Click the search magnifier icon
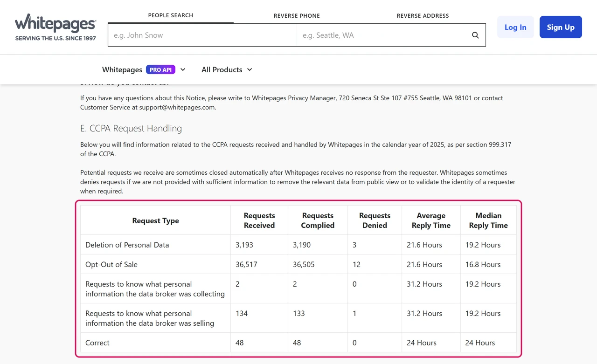The image size is (597, 364). 475,35
